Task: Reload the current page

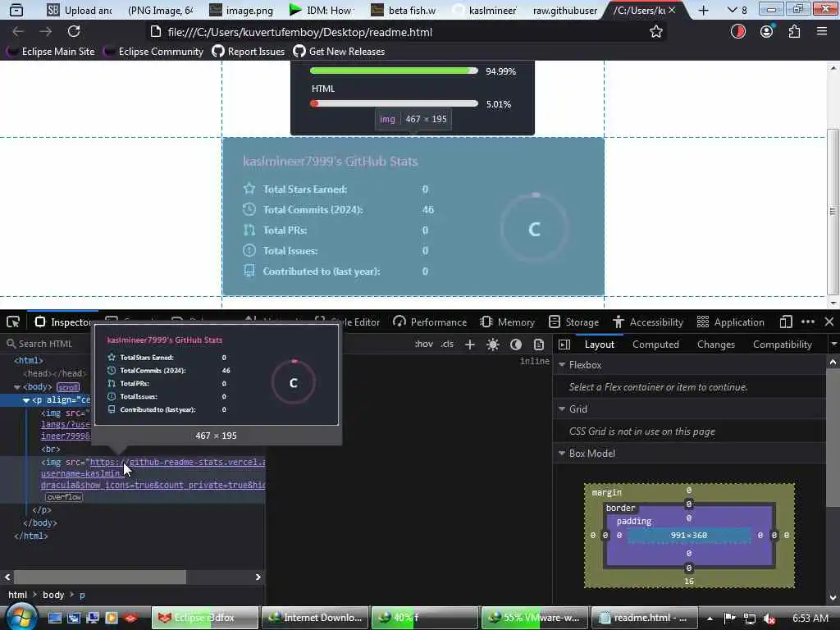Action: pos(74,32)
